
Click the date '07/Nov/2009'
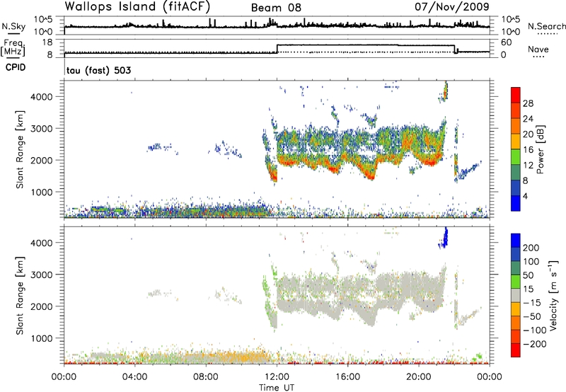pos(451,7)
